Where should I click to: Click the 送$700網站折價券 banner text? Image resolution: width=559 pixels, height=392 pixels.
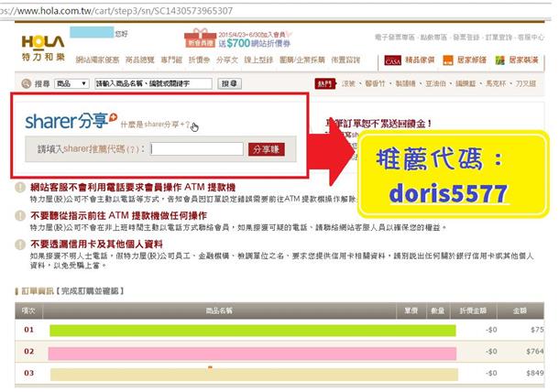click(x=254, y=43)
